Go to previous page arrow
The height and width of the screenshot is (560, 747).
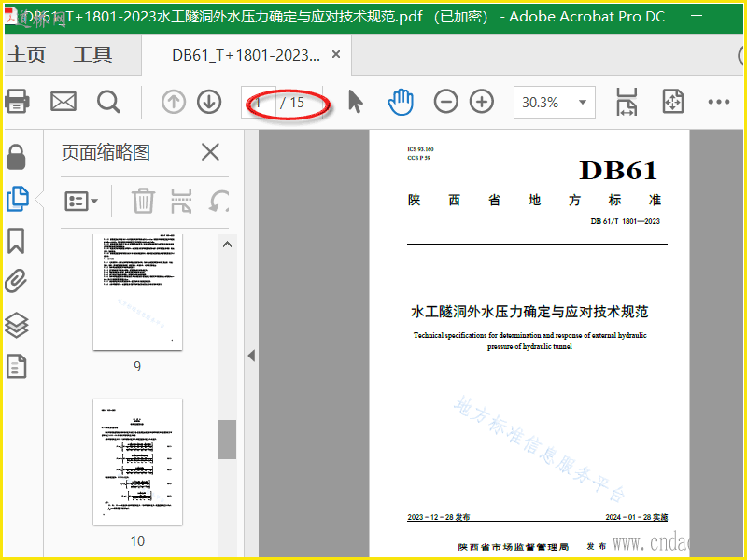tap(174, 102)
